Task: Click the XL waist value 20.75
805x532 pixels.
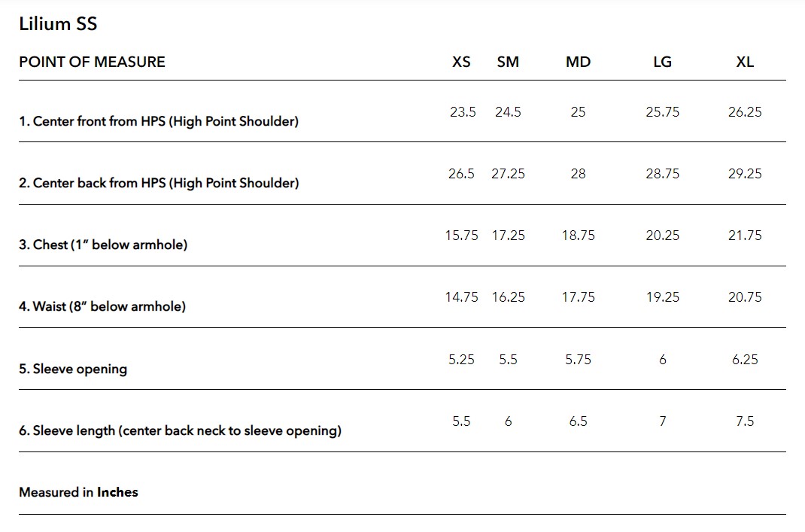Action: coord(744,297)
